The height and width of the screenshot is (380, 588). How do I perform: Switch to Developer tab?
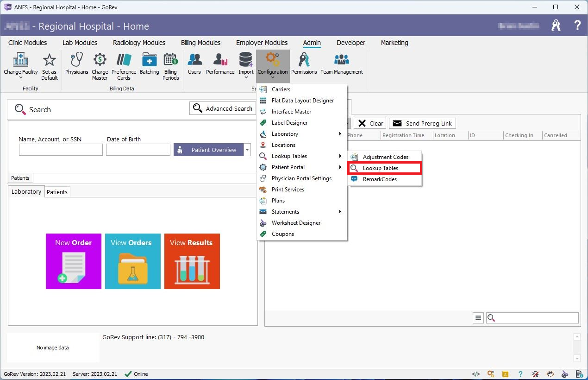351,43
